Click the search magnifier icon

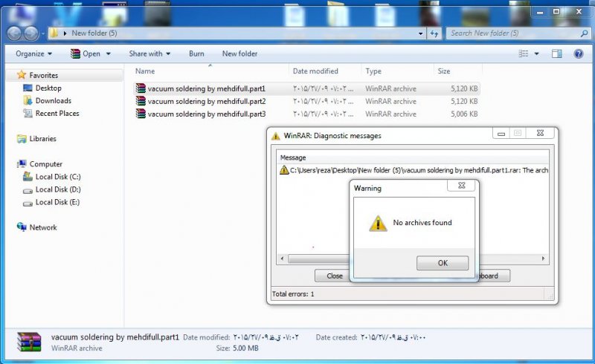point(585,33)
